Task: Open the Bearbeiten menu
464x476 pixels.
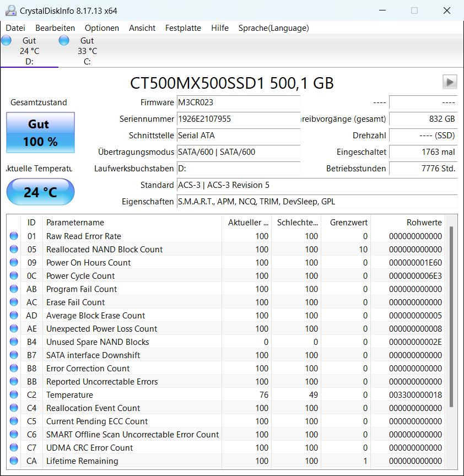Action: [x=55, y=28]
